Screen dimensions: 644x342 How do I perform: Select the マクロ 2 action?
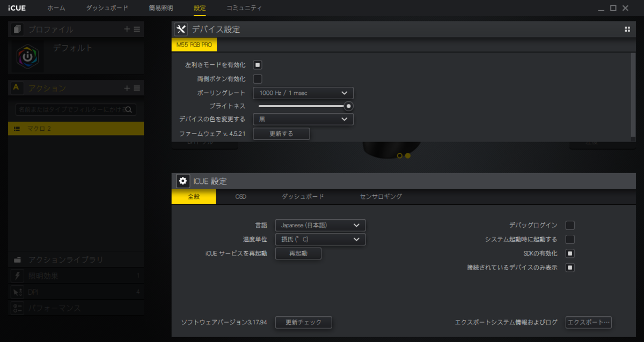76,129
